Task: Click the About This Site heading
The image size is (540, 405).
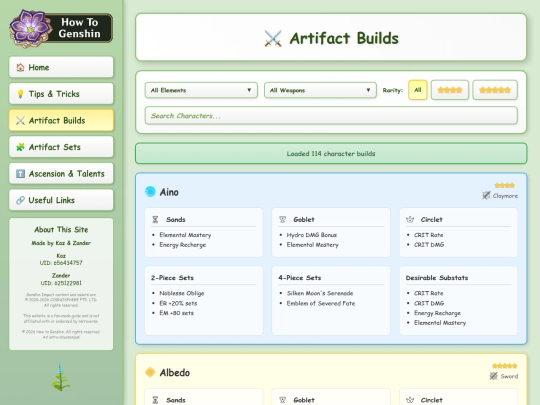Action: pos(61,230)
